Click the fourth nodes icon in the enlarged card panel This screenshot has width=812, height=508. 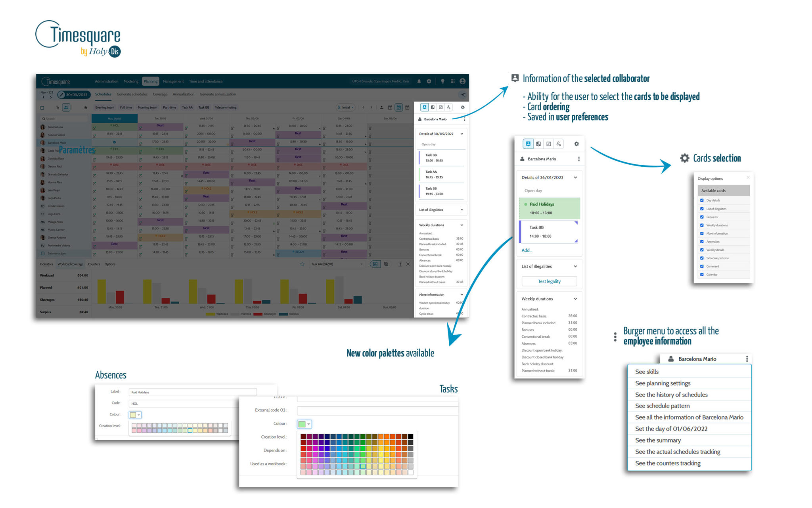[559, 144]
